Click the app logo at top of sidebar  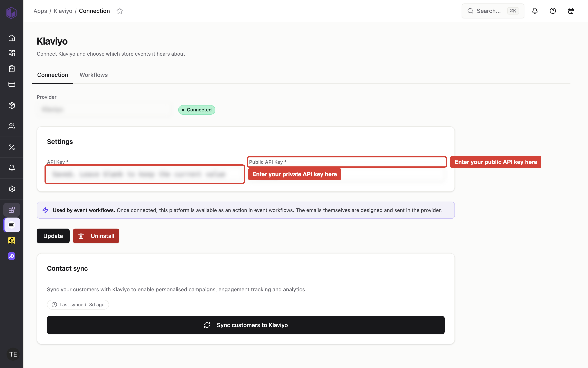(x=11, y=12)
